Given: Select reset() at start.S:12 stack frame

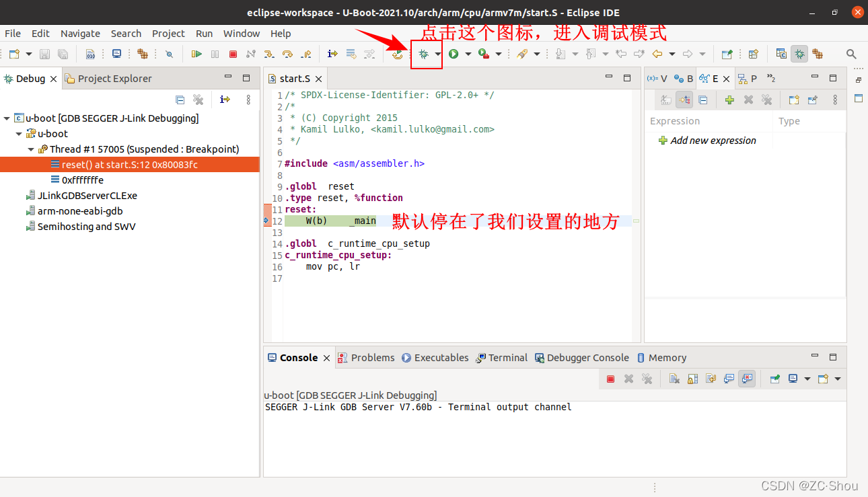Looking at the screenshot, I should pyautogui.click(x=130, y=165).
